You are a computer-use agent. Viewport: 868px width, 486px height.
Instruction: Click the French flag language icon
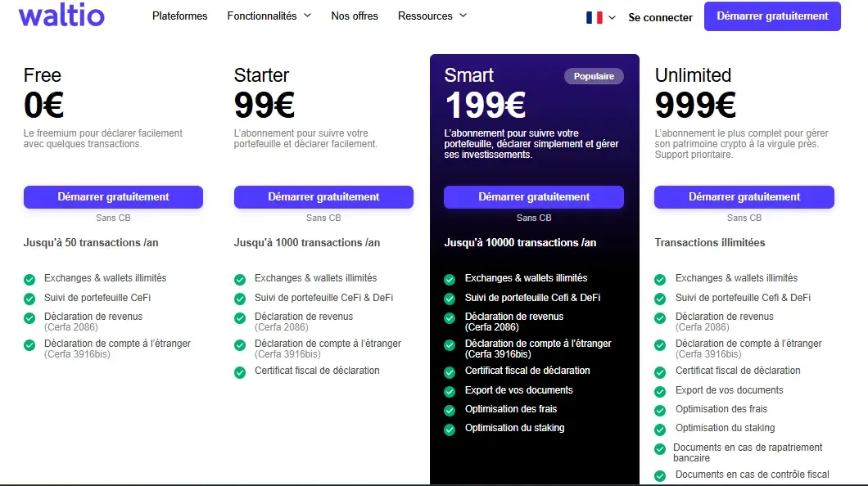pyautogui.click(x=594, y=17)
